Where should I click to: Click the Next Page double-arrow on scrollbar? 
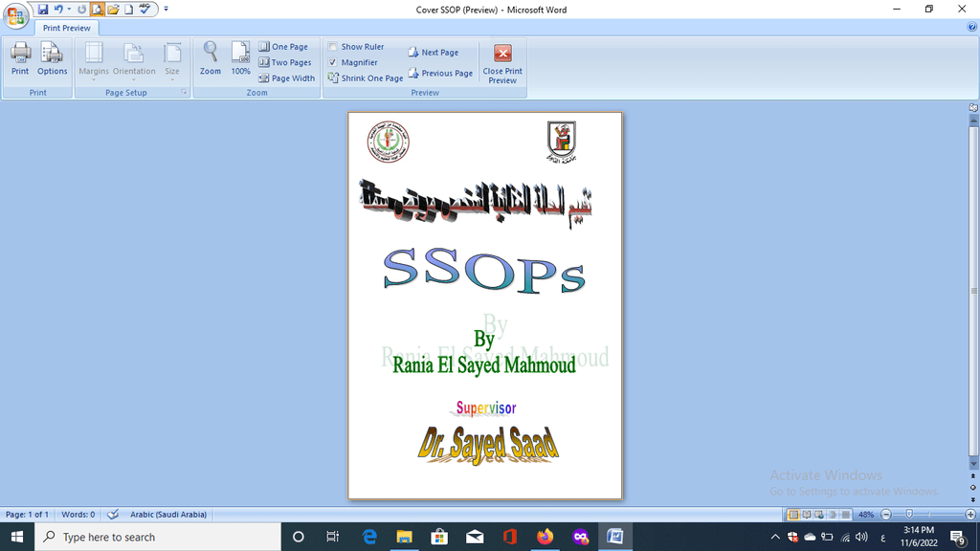point(973,499)
